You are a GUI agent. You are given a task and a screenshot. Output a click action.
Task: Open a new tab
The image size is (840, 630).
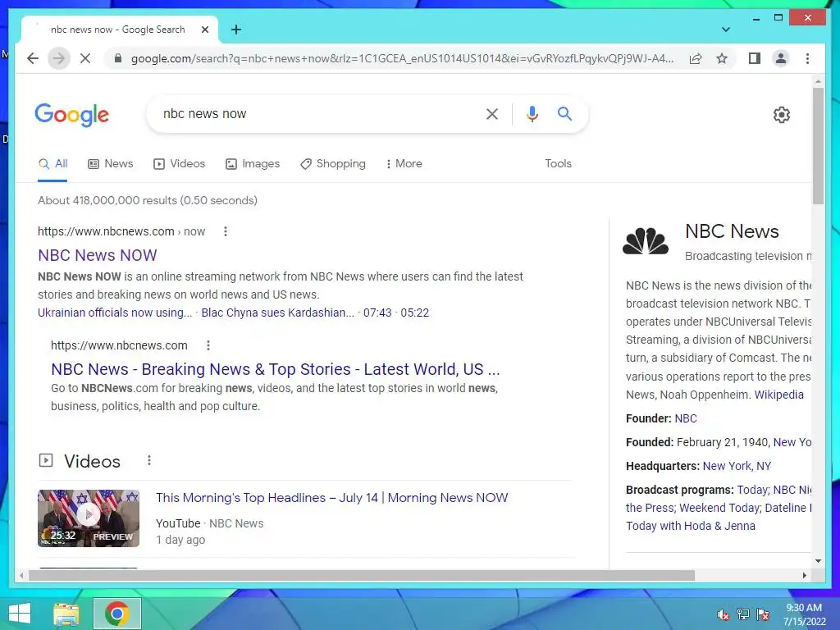(236, 30)
